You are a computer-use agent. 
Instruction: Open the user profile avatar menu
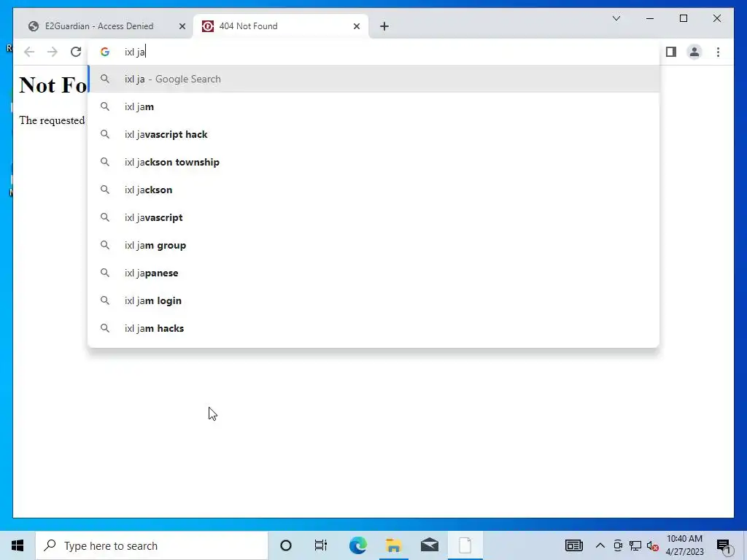point(694,52)
